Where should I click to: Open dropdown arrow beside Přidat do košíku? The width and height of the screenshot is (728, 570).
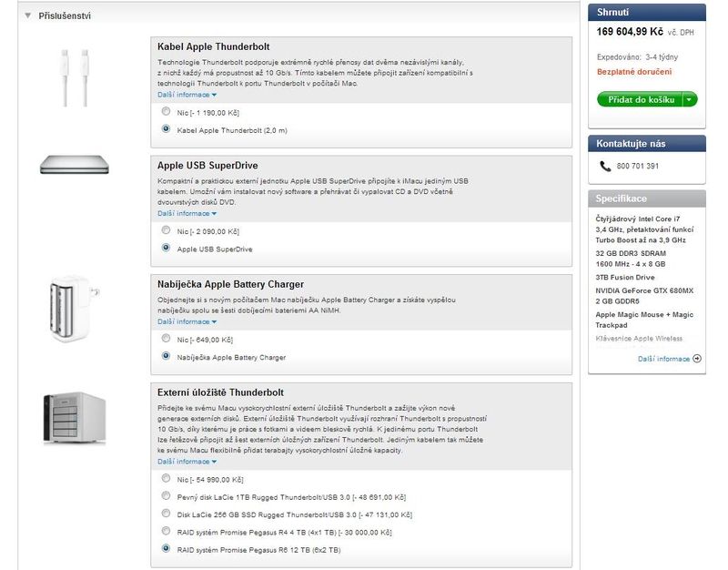tap(690, 99)
